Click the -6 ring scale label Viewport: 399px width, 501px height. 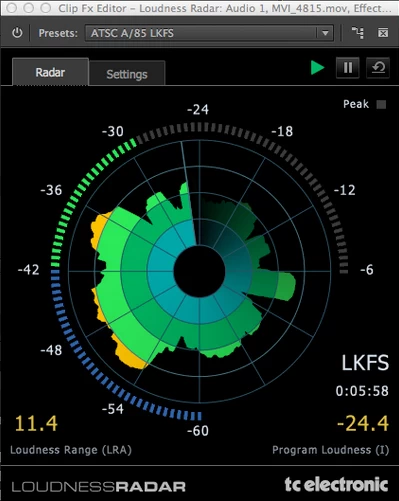(x=367, y=269)
